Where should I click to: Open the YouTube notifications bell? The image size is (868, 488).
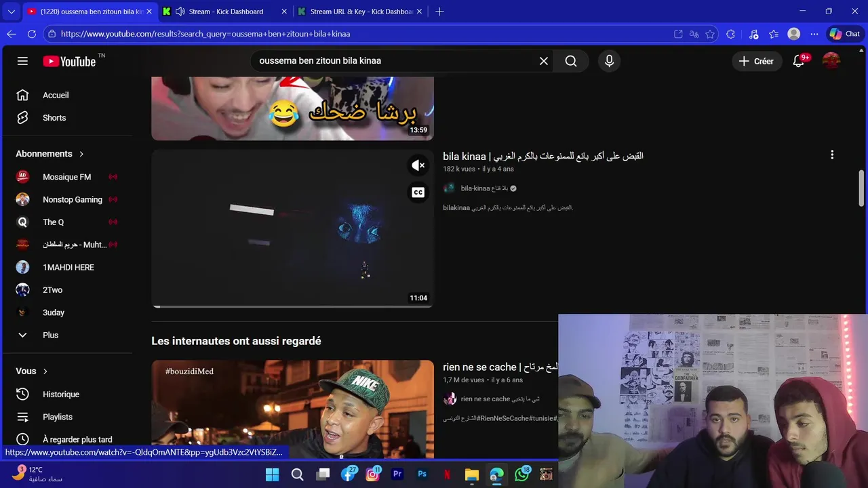799,61
